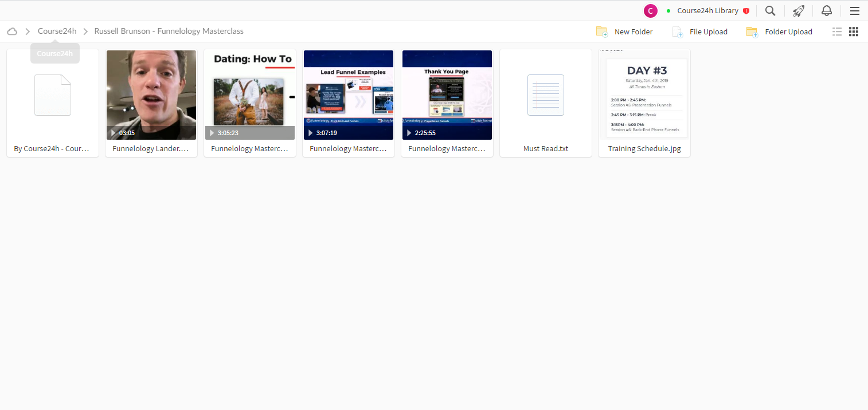Click the cloud drive root icon
Viewport: 868px width, 410px height.
pyautogui.click(x=12, y=31)
